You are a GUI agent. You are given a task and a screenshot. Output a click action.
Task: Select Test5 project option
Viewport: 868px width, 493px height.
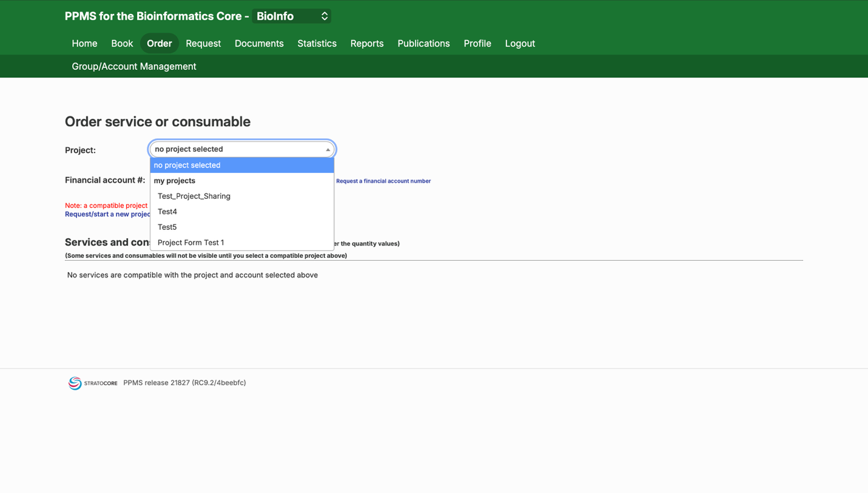(242, 227)
